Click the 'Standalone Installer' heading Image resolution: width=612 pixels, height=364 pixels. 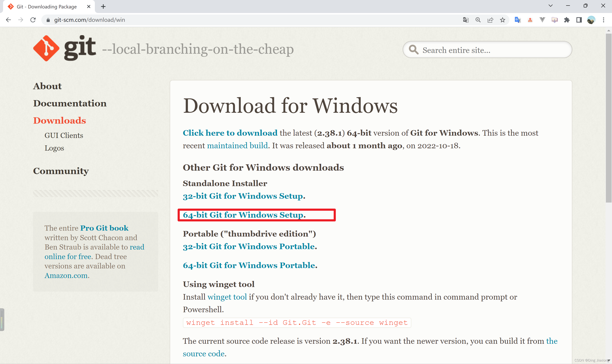click(x=225, y=183)
